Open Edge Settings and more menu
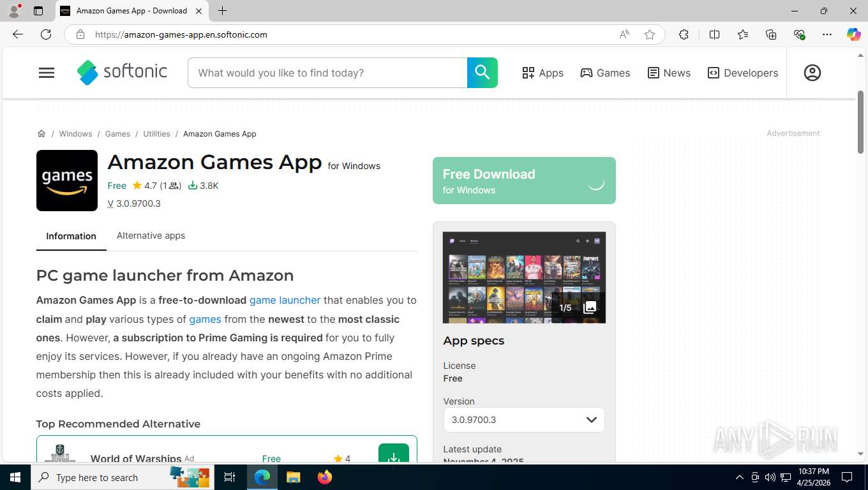 pyautogui.click(x=827, y=34)
